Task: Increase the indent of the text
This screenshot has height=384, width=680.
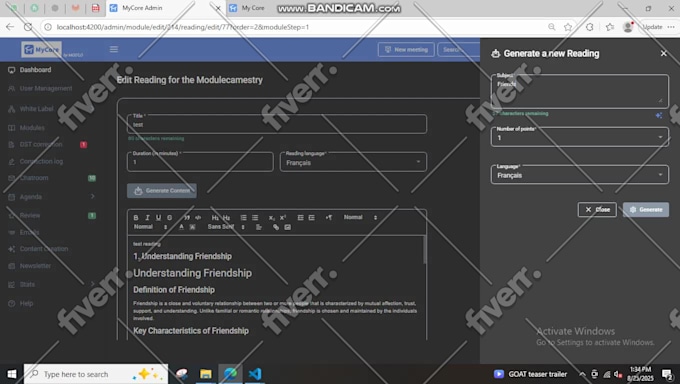Action: (311, 217)
